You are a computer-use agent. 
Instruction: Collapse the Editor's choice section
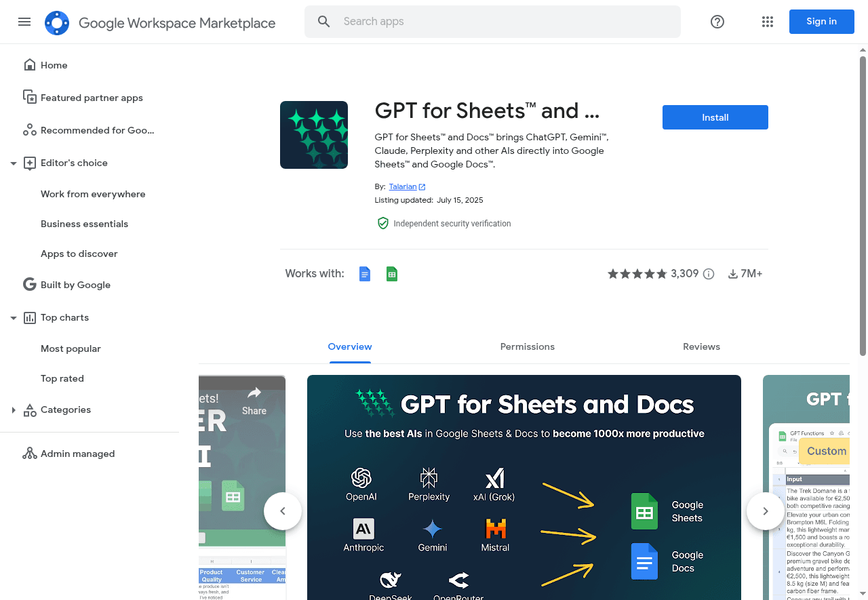(x=13, y=163)
